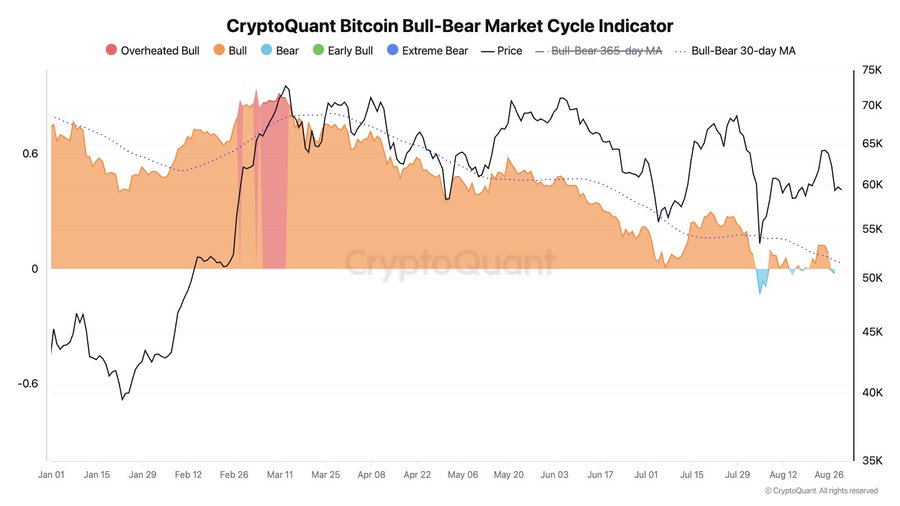Viewport: 900px width, 506px height.
Task: Click the 75K price axis label
Action: tap(872, 70)
